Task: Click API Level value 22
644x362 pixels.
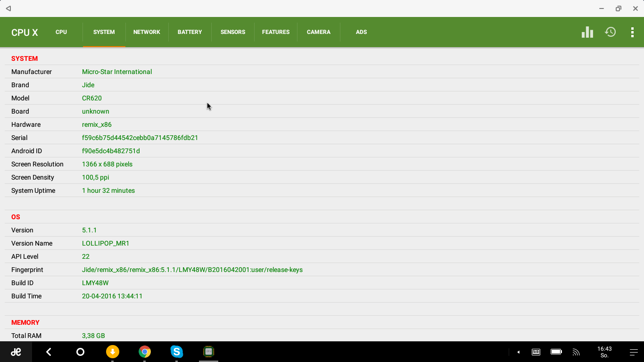Action: (x=86, y=256)
